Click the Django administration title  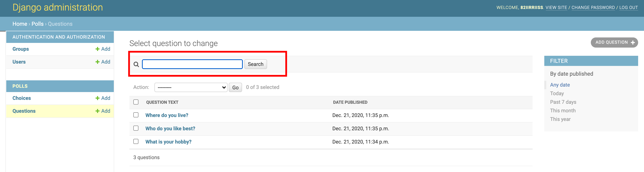[x=57, y=7]
